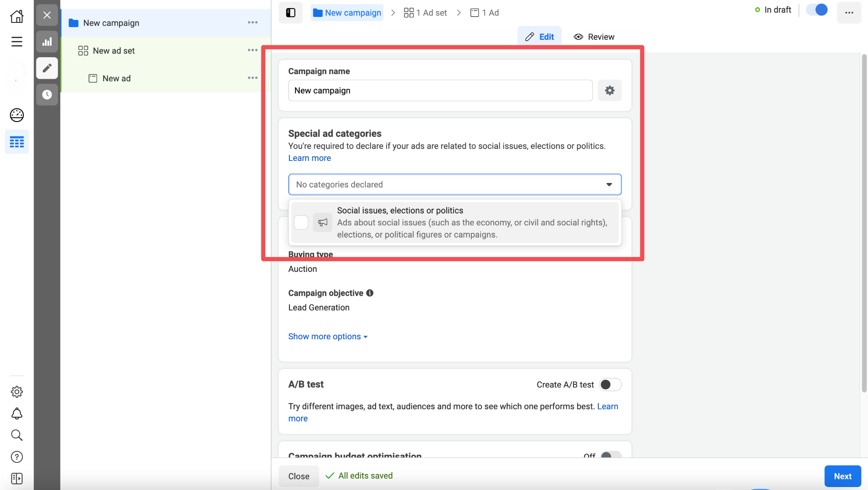Click the Campaign name input field
The height and width of the screenshot is (490, 868).
(x=440, y=90)
